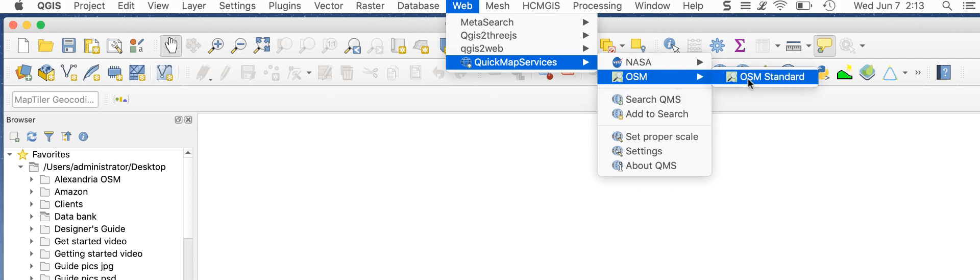Open the NASA submenu
Image resolution: width=980 pixels, height=280 pixels.
point(654,62)
